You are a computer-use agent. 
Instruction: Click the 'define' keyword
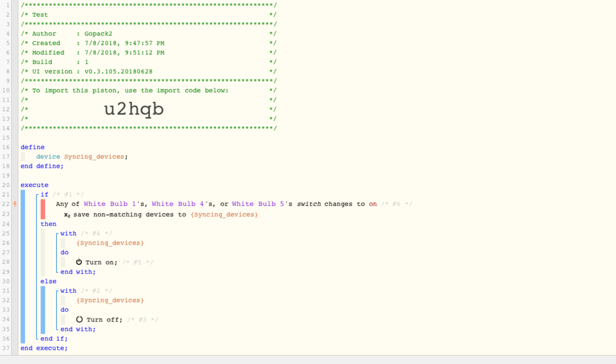click(33, 147)
